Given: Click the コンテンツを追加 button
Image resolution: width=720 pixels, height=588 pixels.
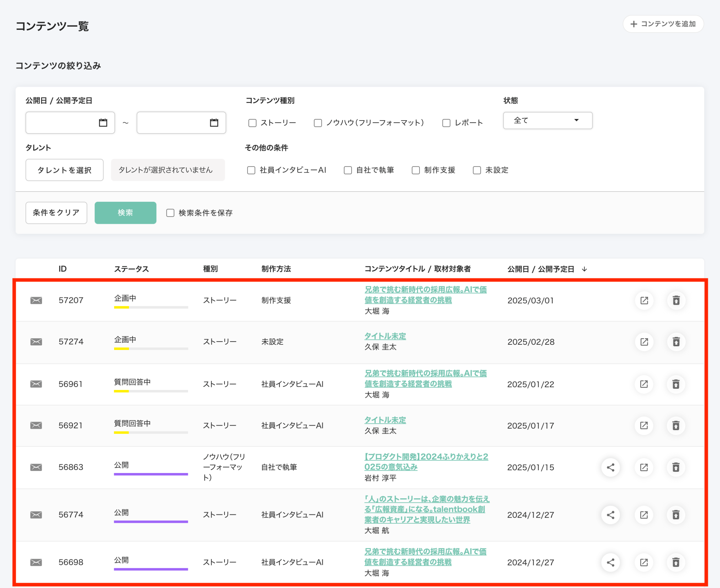Looking at the screenshot, I should [663, 24].
